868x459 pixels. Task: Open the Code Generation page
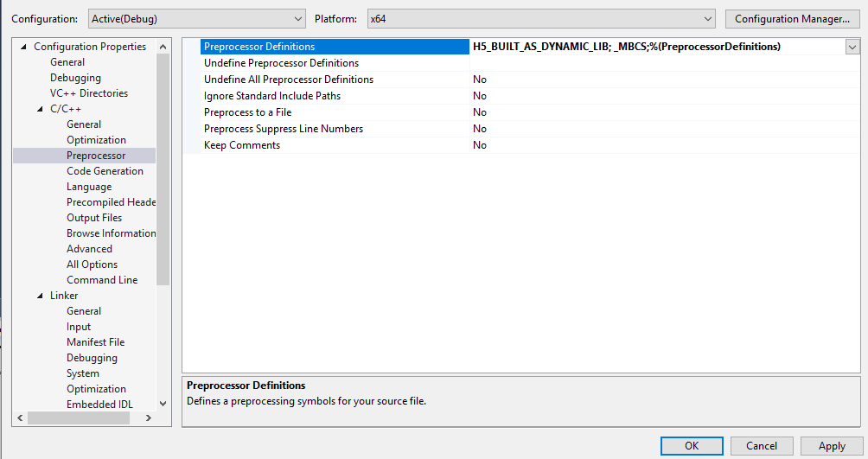105,171
